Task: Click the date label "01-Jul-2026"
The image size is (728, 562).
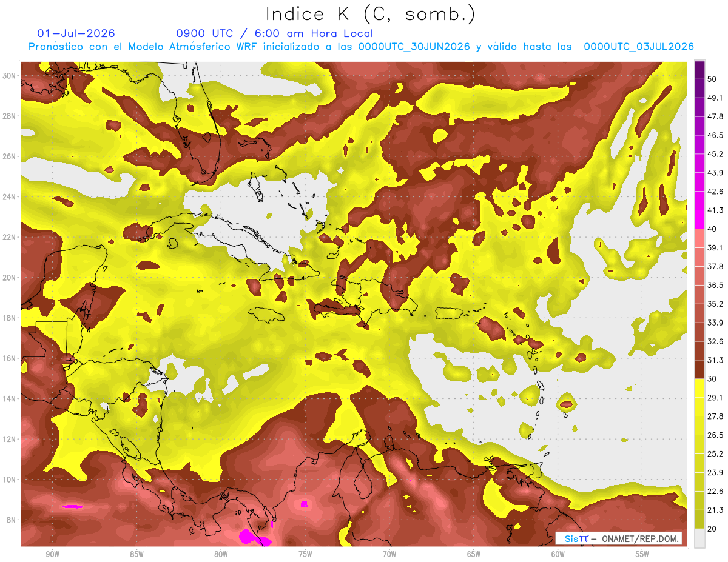Action: (76, 33)
